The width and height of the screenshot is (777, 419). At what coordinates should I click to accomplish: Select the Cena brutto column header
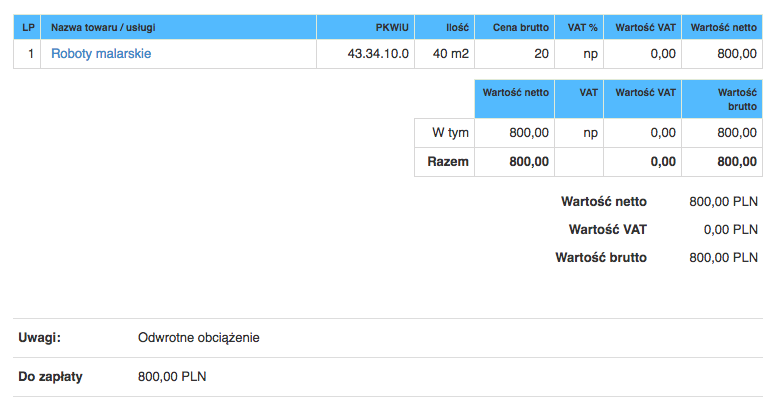pyautogui.click(x=514, y=27)
